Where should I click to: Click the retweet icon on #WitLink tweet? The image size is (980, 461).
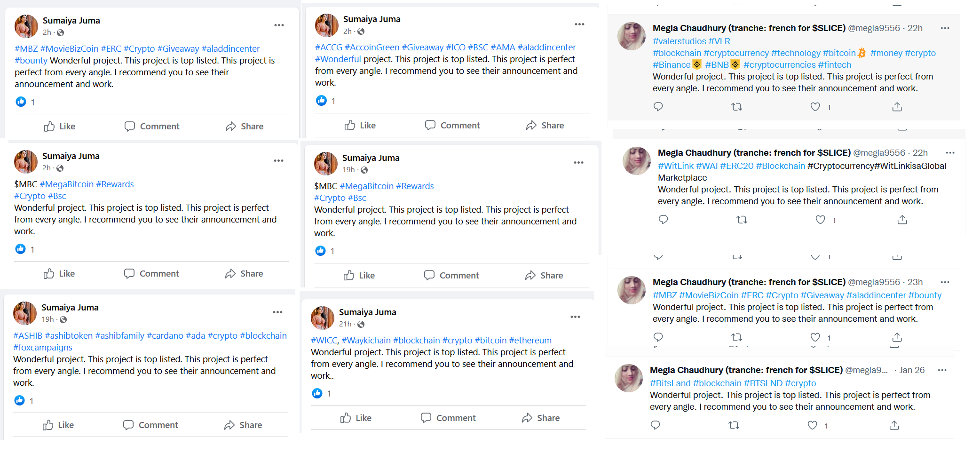click(x=742, y=220)
